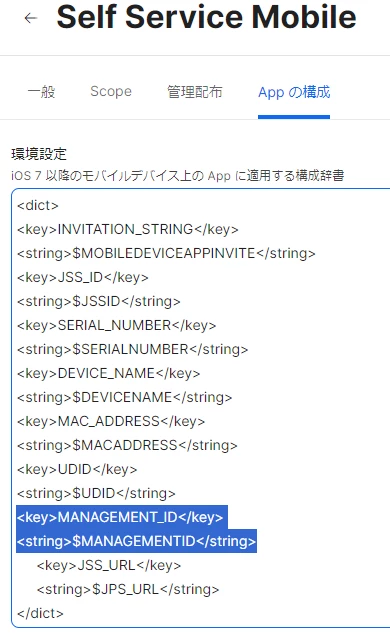This screenshot has width=390, height=636.
Task: Click the Self Service Mobile page title
Action: (x=206, y=17)
